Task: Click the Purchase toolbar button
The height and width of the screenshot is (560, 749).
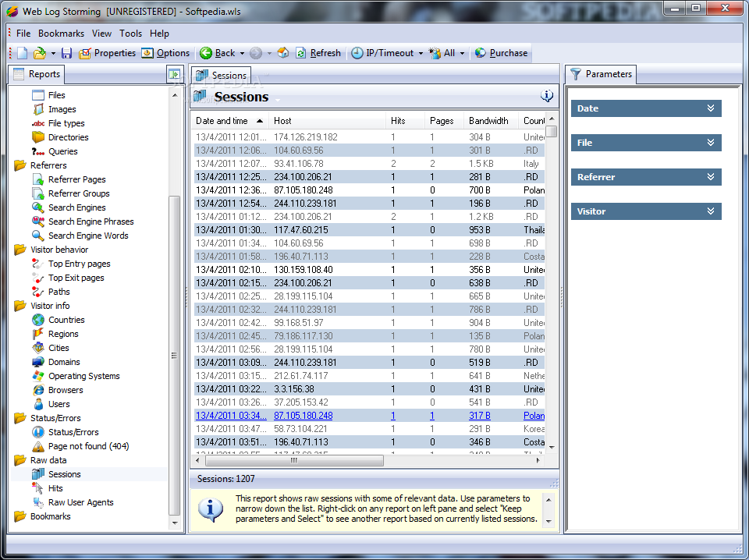Action: click(501, 53)
